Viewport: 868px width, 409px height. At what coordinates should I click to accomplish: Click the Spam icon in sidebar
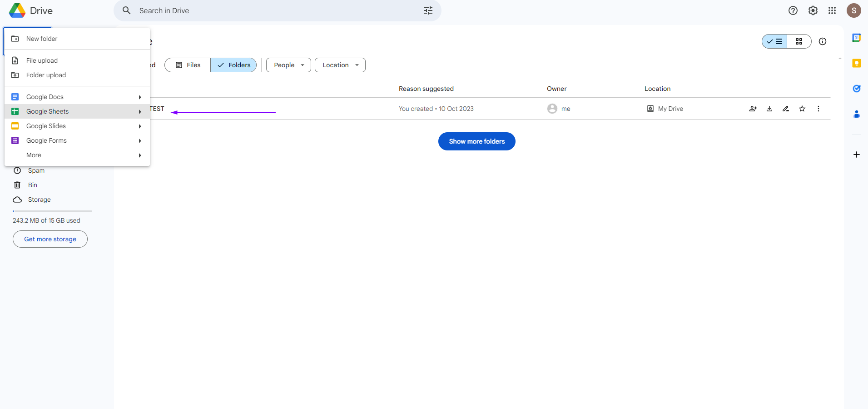click(x=17, y=170)
